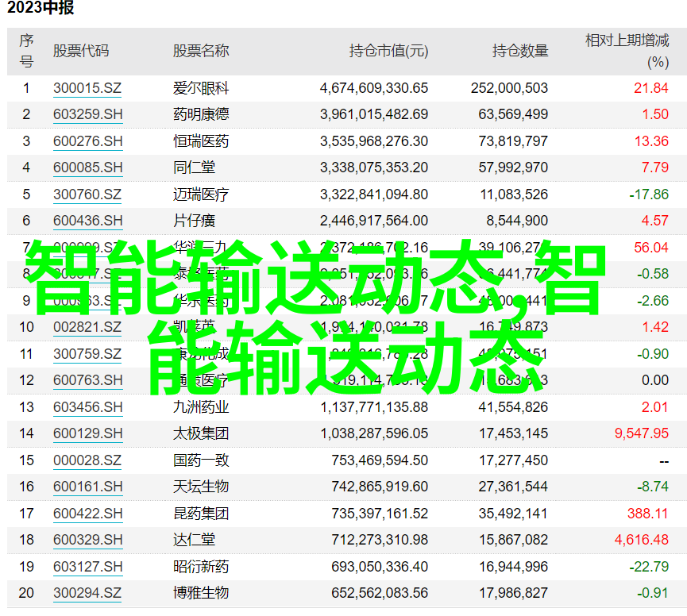The width and height of the screenshot is (687, 616).
Task: Click the 600085.SH stock code
Action: coord(88,167)
